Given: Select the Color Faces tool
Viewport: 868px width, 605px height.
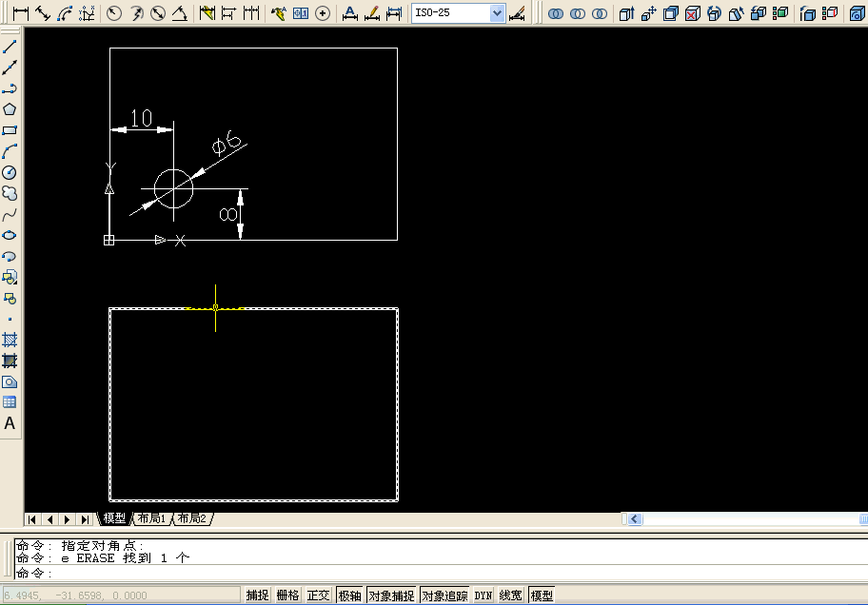Looking at the screenshot, I should click(780, 13).
